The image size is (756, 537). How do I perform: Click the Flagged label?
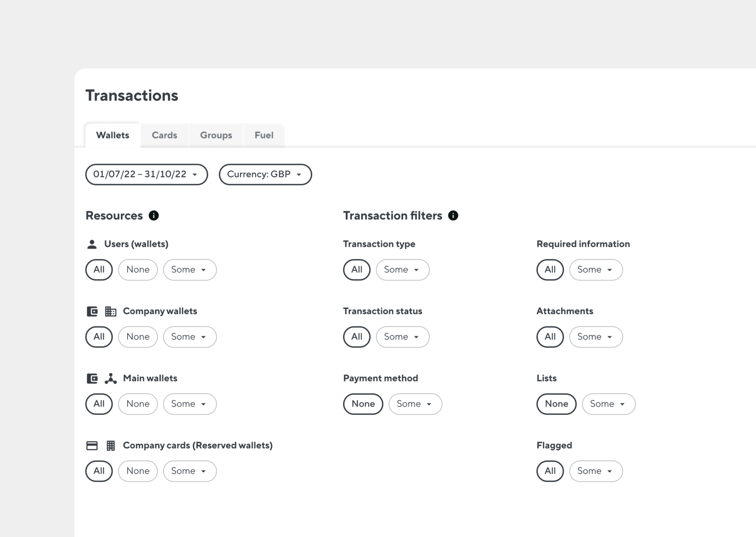(x=554, y=446)
